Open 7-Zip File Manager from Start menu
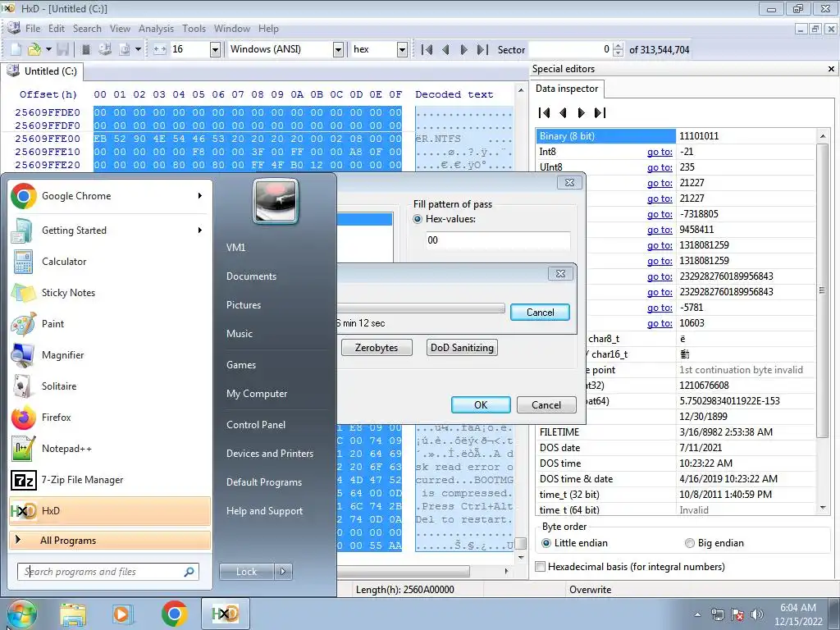This screenshot has width=840, height=630. [110, 479]
